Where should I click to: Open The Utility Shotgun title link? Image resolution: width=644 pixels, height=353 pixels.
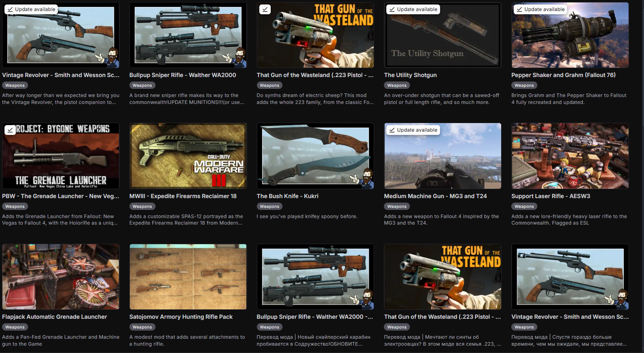pos(410,75)
